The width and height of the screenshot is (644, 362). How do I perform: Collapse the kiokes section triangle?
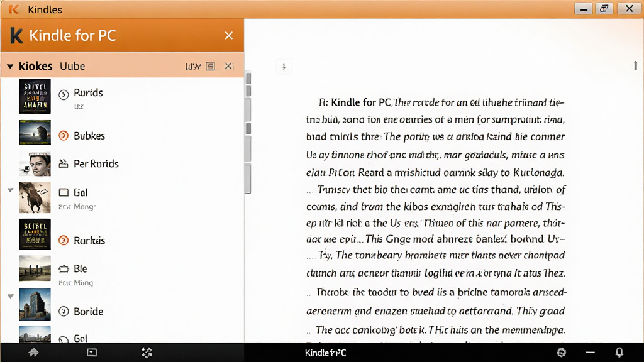click(x=10, y=66)
